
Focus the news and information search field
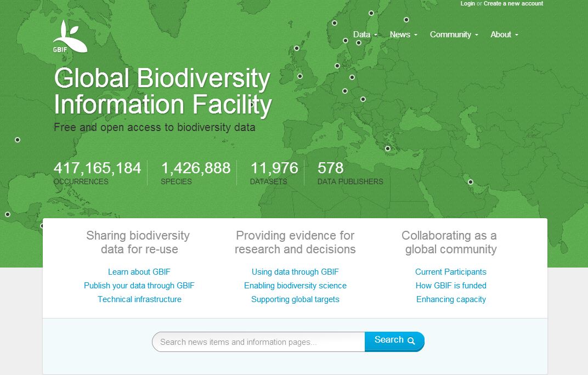click(x=258, y=342)
